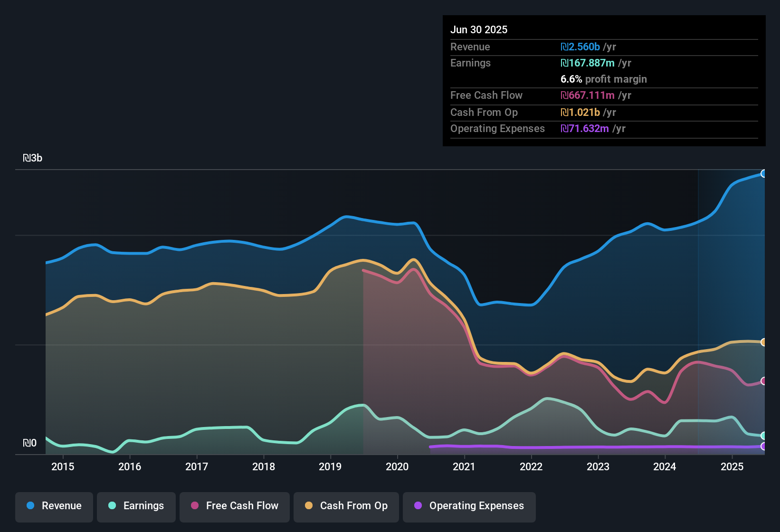Click the orange Cash From Op legend dot
This screenshot has width=780, height=532.
[309, 506]
